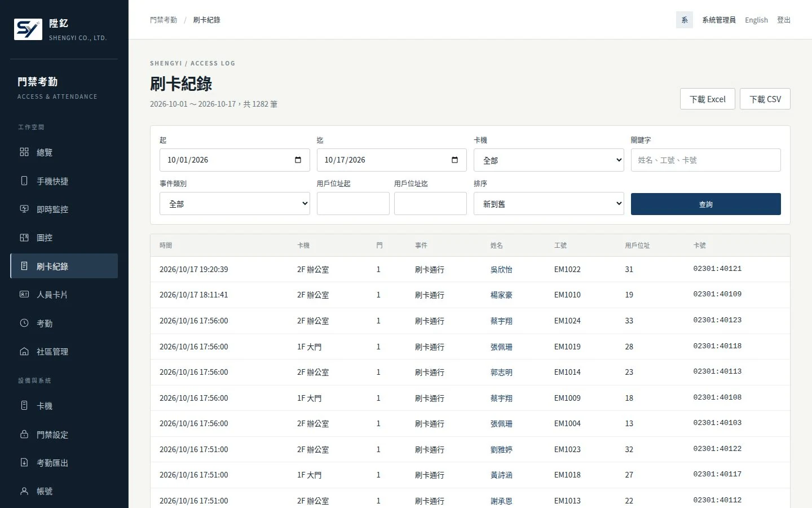Download the log via 下載 Excel

tap(708, 99)
